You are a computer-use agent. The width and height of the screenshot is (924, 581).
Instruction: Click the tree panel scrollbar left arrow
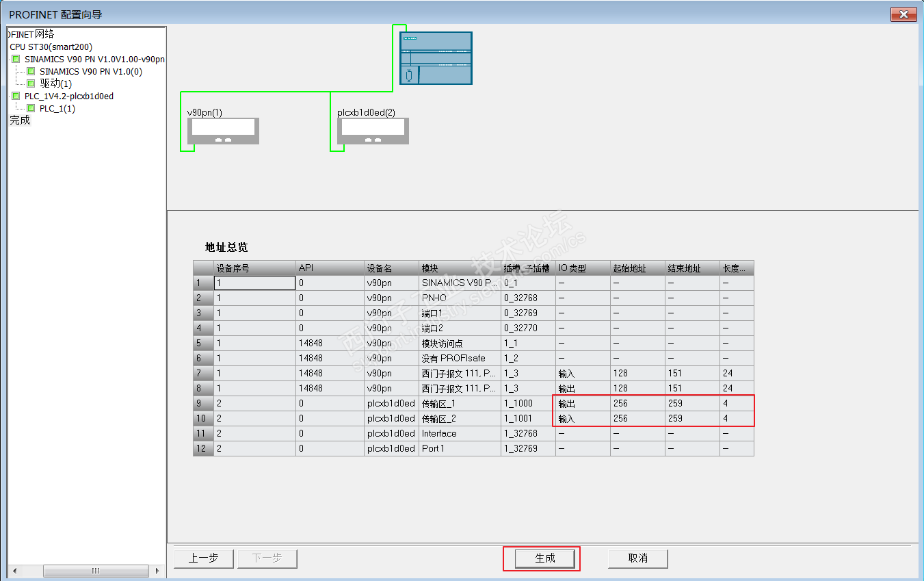(14, 571)
